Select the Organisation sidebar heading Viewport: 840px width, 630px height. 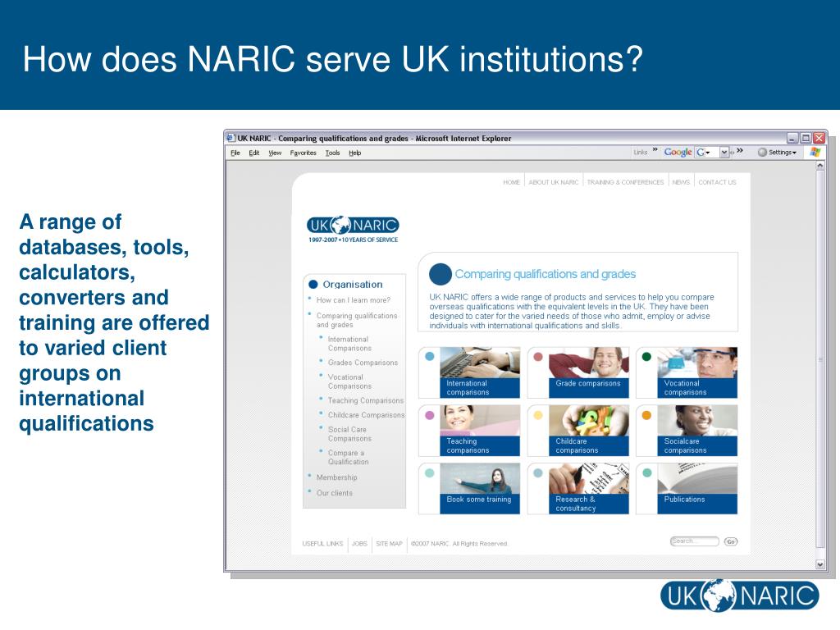coord(353,285)
